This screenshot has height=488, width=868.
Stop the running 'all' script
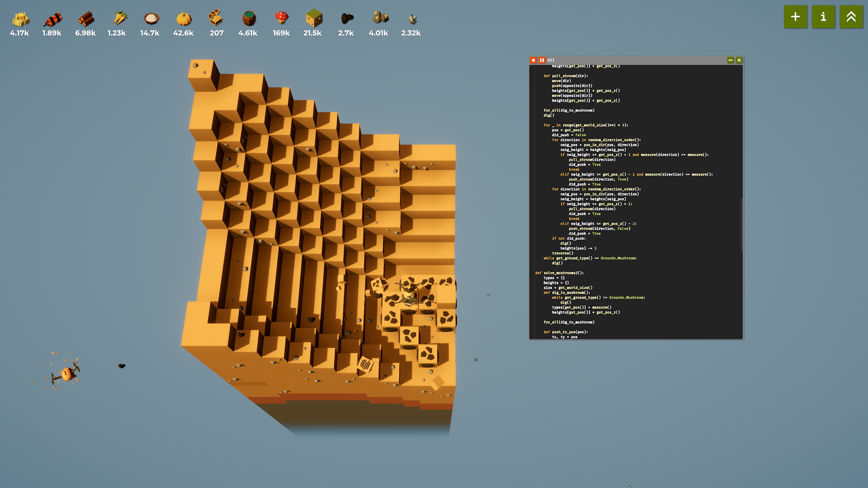click(x=533, y=60)
